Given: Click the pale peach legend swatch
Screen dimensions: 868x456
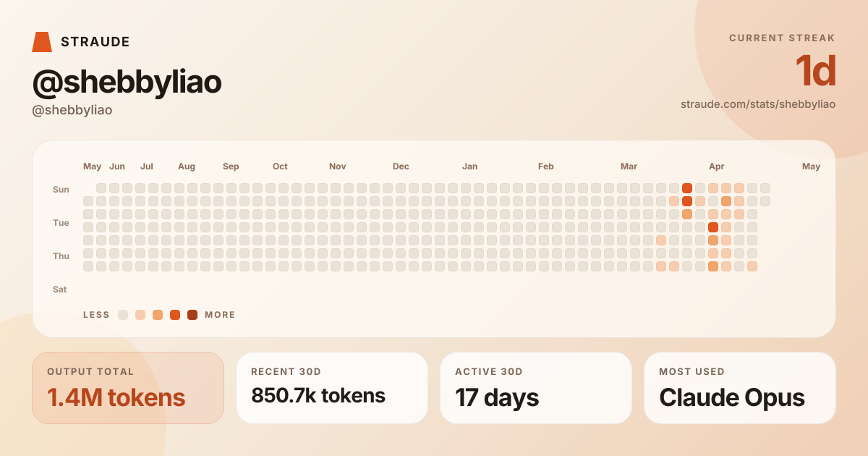Looking at the screenshot, I should [140, 315].
